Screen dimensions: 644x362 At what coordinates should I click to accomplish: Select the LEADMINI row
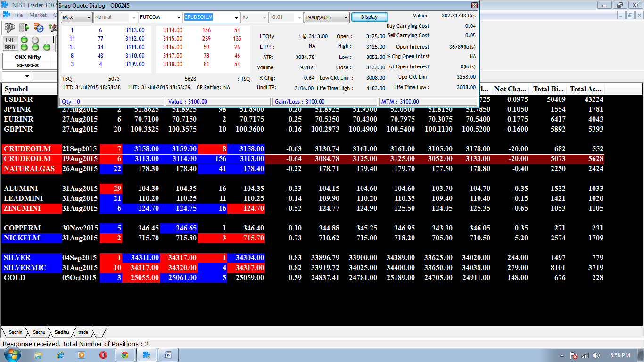tap(303, 198)
